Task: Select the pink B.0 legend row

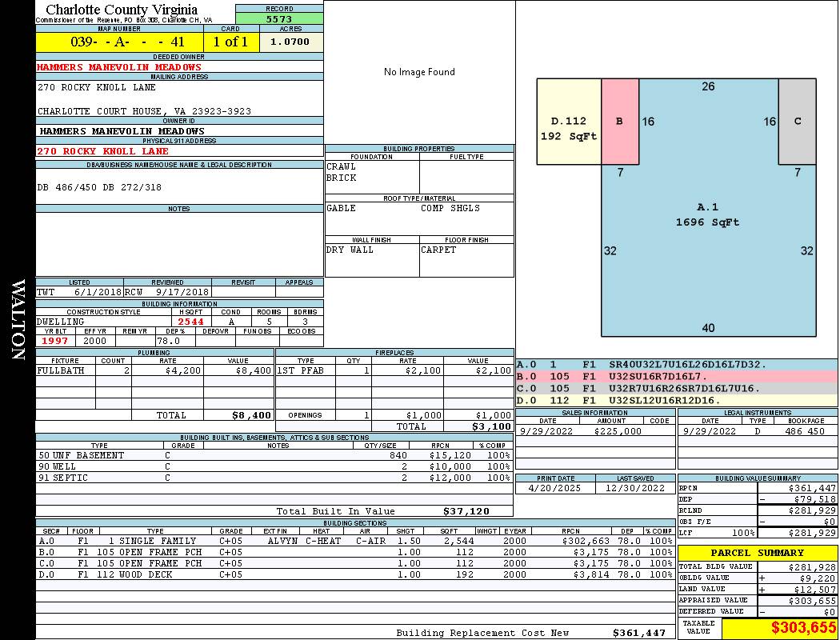Action: pos(676,375)
